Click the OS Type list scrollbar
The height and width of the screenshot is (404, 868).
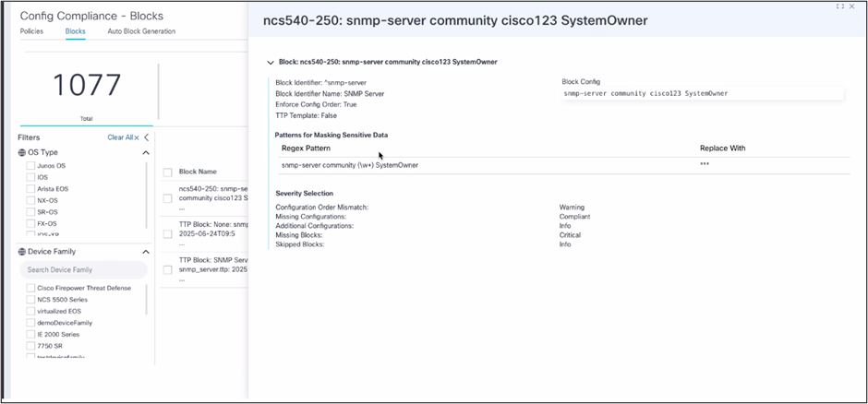click(x=147, y=196)
